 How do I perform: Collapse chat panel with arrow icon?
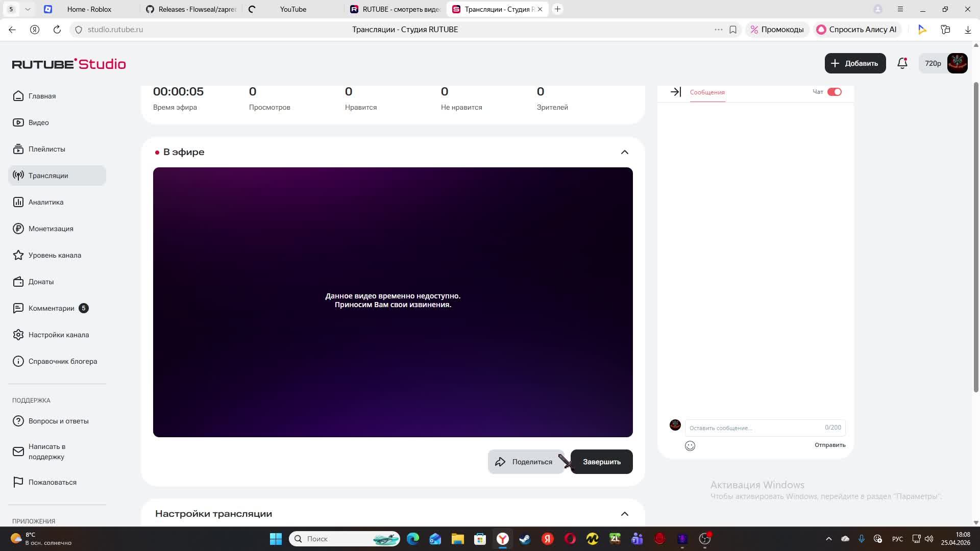tap(675, 92)
